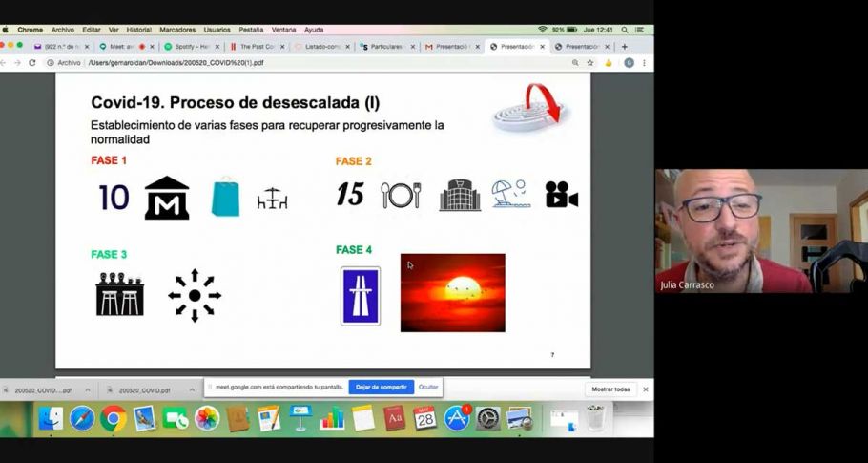The image size is (868, 463).
Task: Close the downloads bar
Action: tap(646, 389)
